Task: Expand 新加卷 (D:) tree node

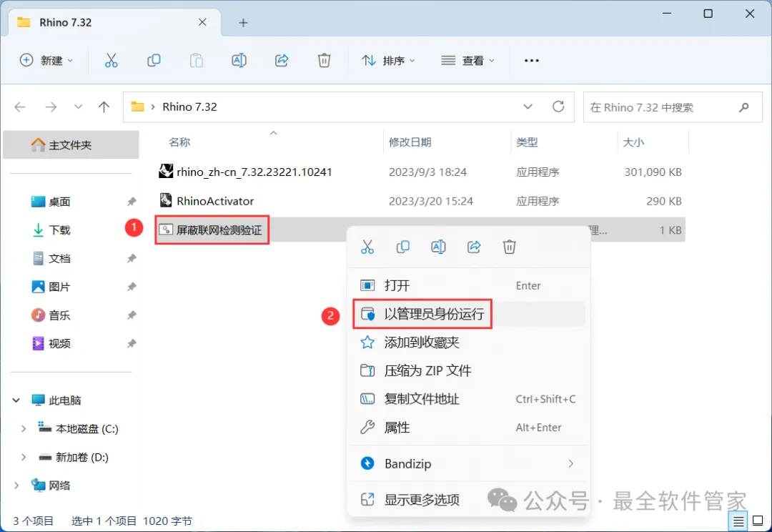Action: (x=23, y=457)
